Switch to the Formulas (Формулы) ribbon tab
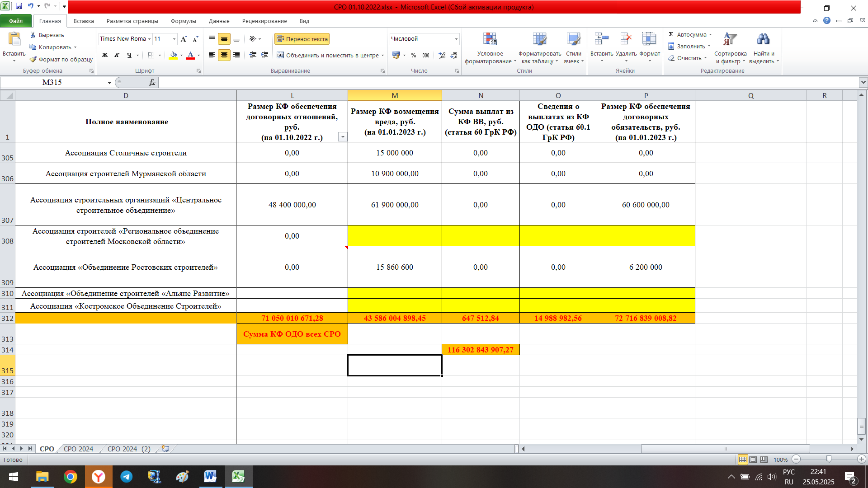 click(184, 21)
